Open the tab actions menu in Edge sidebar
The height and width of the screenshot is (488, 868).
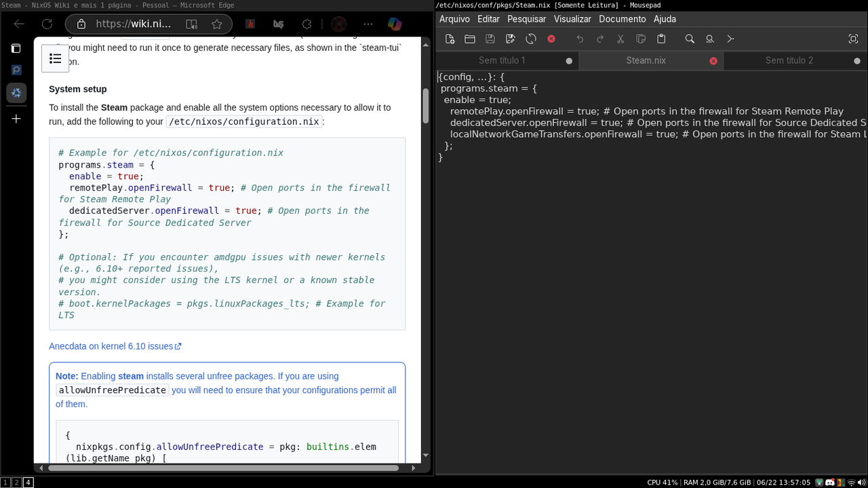click(16, 48)
